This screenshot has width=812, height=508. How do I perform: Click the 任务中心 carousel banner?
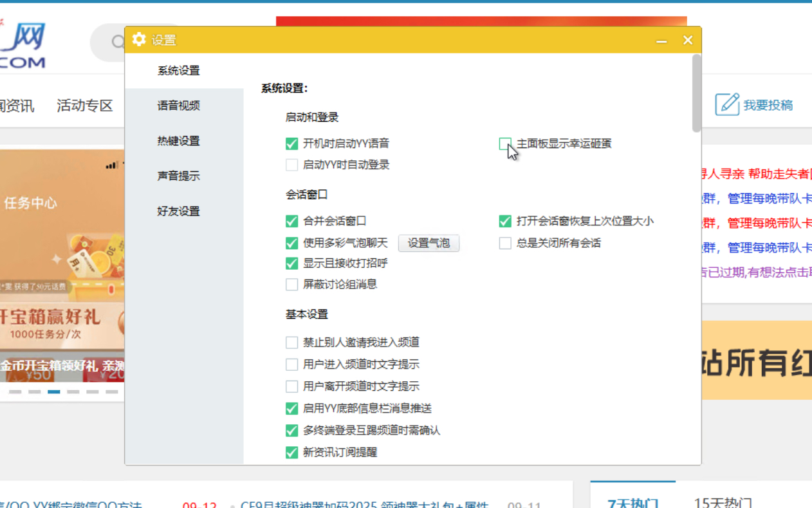[62, 265]
